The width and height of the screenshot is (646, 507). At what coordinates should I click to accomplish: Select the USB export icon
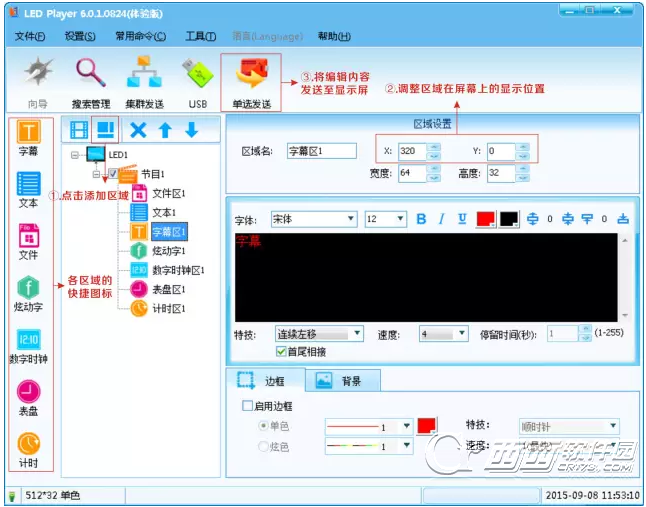[x=198, y=72]
